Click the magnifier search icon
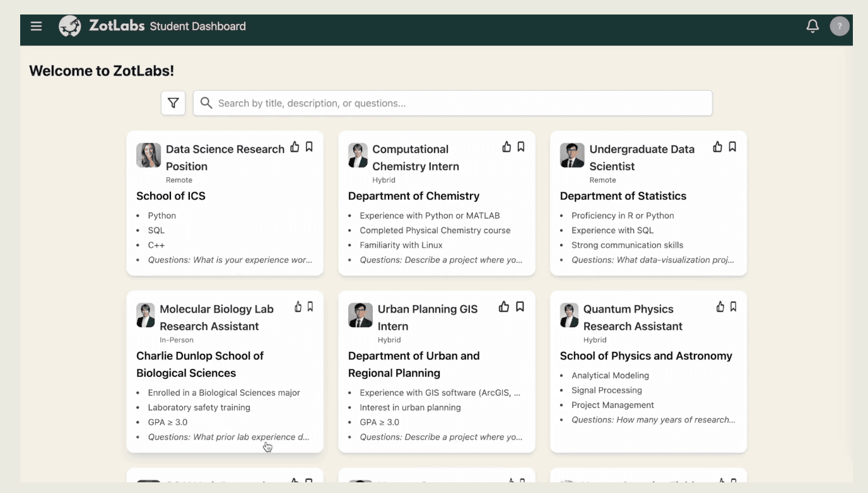This screenshot has width=868, height=493. pyautogui.click(x=206, y=103)
